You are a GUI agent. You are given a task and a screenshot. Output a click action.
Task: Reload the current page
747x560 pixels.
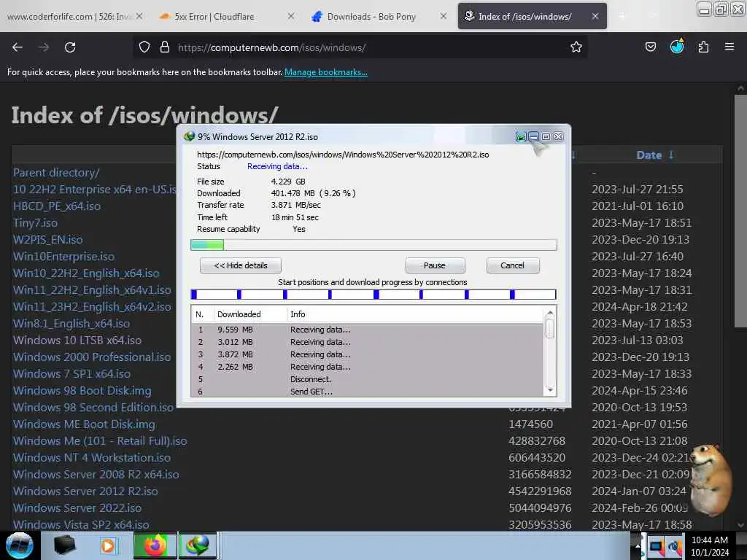point(70,47)
